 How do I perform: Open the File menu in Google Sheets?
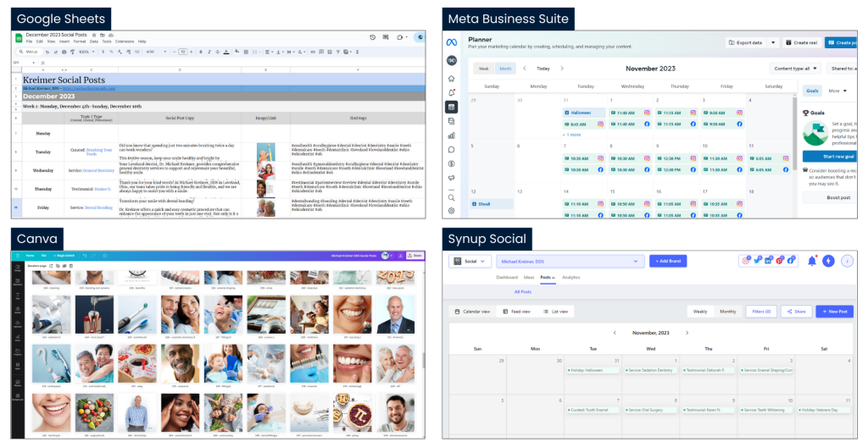29,41
